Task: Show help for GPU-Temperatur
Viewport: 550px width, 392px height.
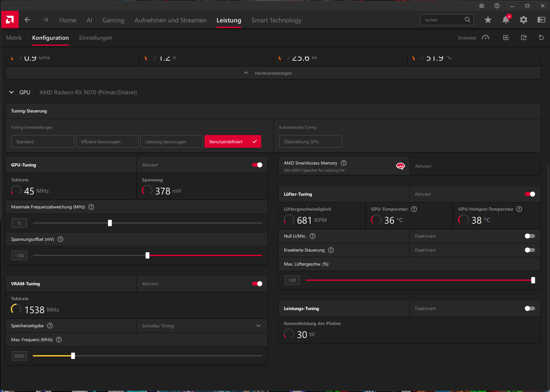Action: pyautogui.click(x=414, y=209)
